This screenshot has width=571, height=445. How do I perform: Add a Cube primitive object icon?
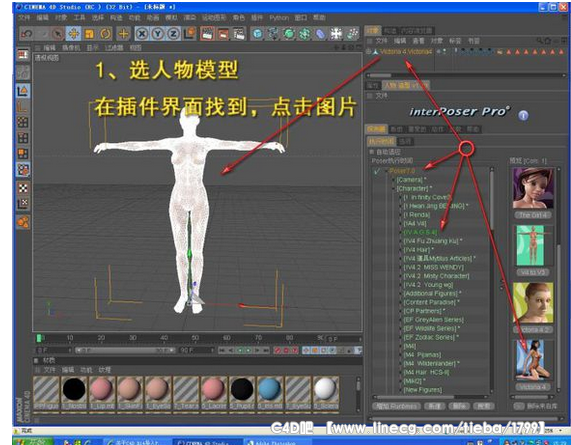tap(257, 34)
